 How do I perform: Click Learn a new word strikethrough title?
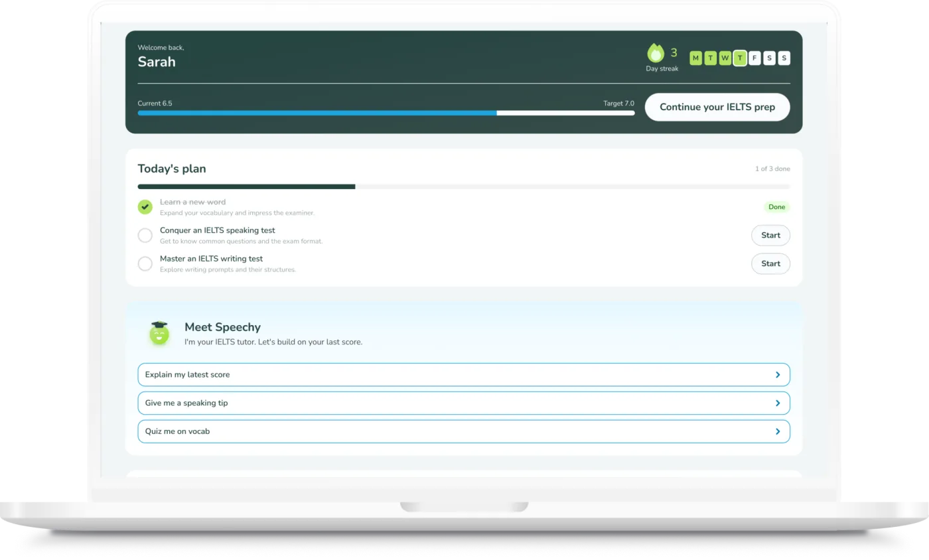pos(192,202)
